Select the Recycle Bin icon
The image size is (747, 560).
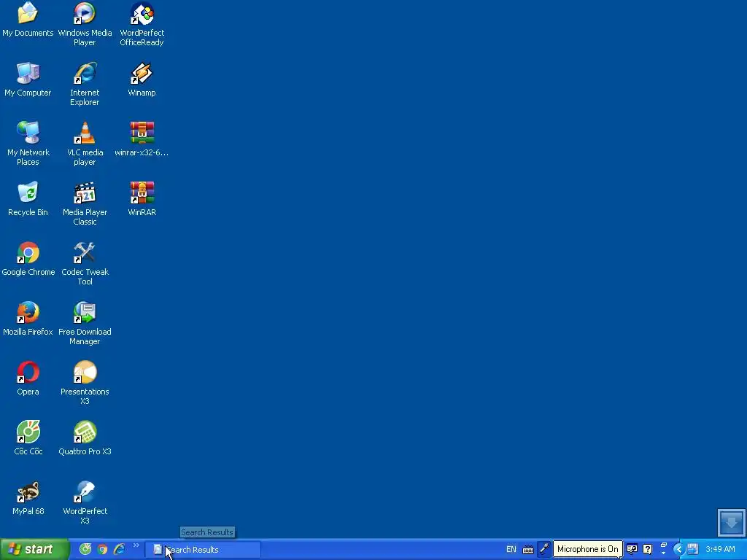point(28,199)
